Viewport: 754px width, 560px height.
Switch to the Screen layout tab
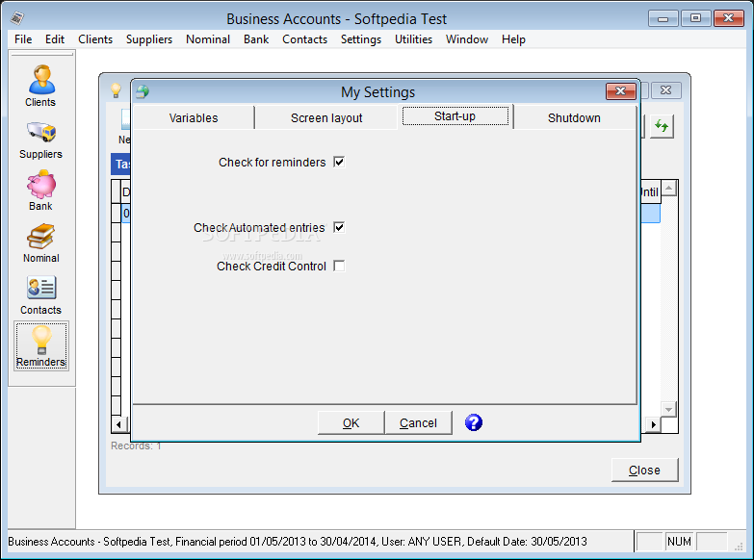click(326, 117)
